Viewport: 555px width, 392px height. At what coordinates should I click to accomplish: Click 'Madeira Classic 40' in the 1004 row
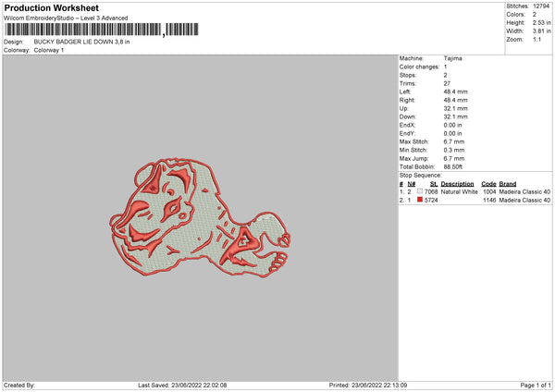[524, 191]
